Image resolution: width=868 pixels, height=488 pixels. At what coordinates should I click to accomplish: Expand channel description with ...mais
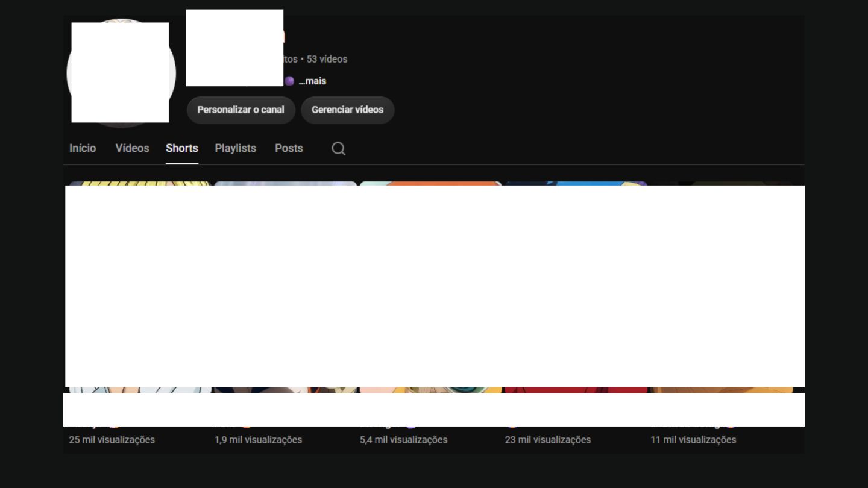[312, 81]
